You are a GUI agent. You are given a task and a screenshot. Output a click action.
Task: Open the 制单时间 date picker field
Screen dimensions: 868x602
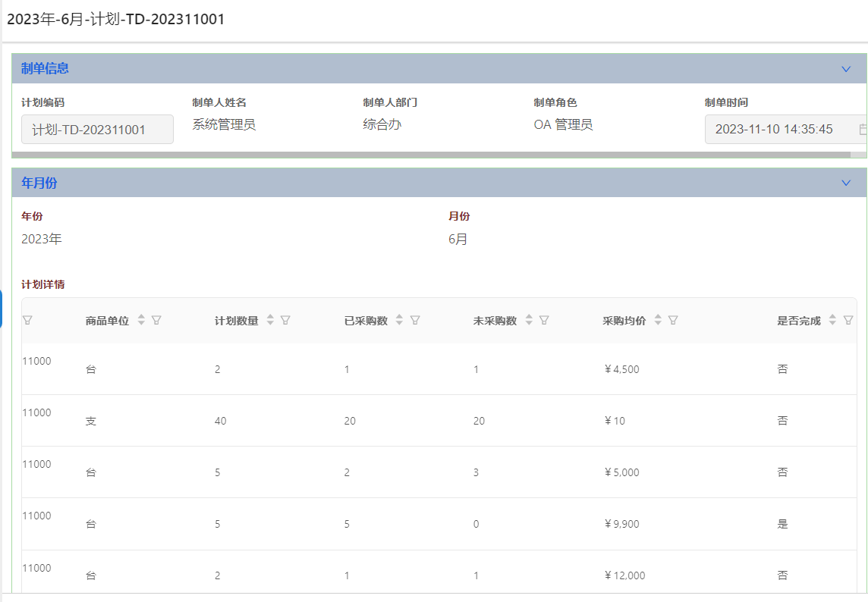point(782,129)
